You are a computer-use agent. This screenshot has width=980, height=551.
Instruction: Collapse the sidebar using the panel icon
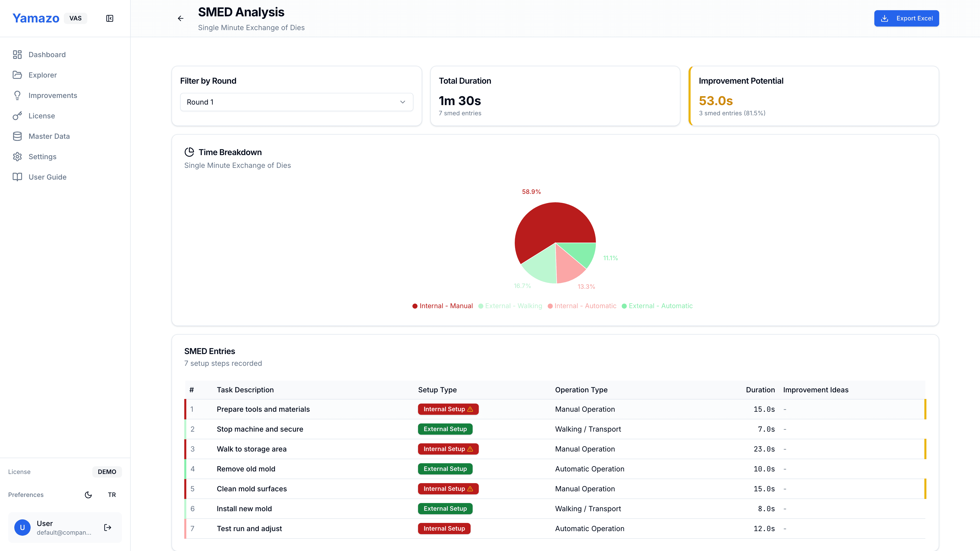click(109, 18)
